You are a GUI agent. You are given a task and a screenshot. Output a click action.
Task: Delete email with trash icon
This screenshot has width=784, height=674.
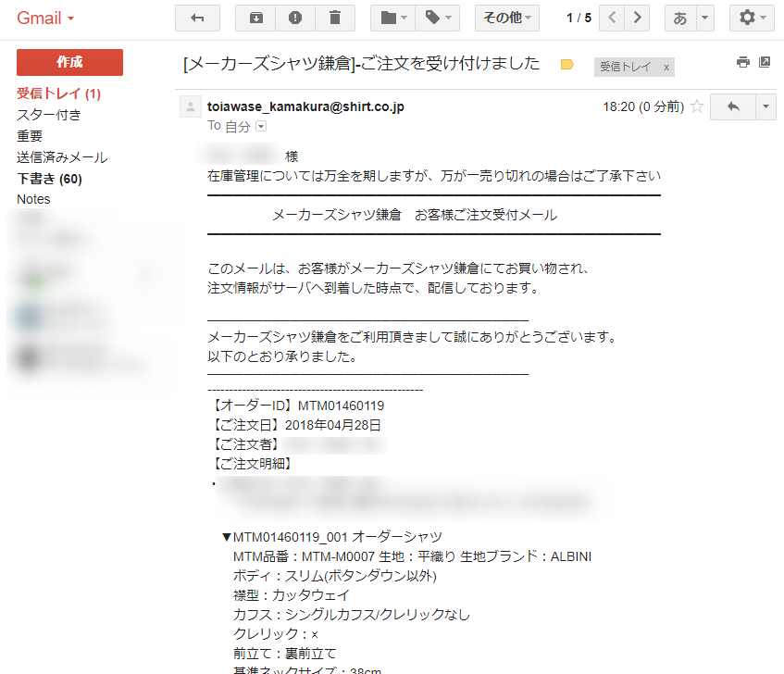point(335,18)
